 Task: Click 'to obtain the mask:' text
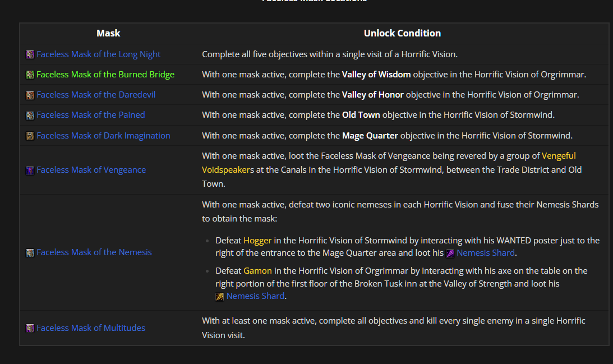coord(239,219)
